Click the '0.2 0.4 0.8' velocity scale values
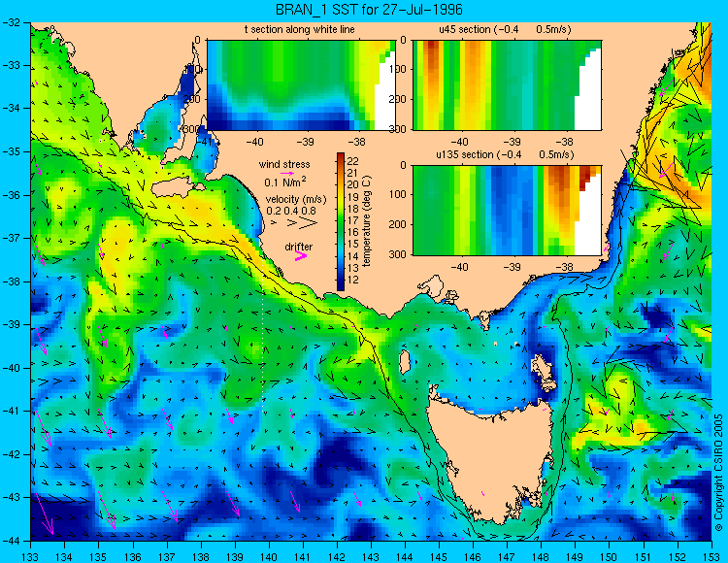Screen dimensions: 728x563 [290, 211]
